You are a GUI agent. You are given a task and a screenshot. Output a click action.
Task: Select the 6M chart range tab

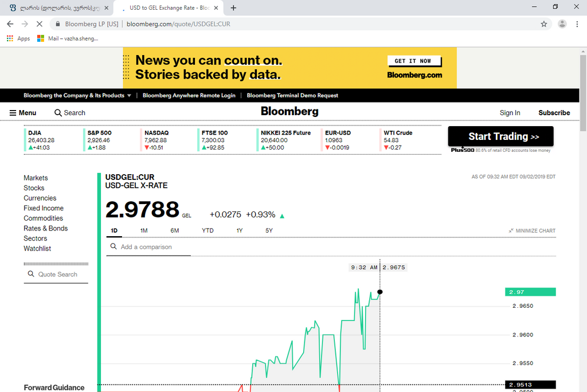[x=174, y=230]
